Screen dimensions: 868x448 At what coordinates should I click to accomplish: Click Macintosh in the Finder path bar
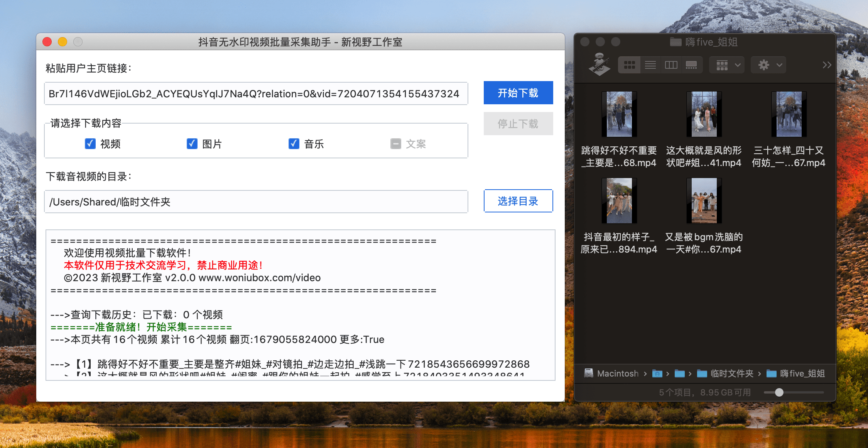coord(611,373)
